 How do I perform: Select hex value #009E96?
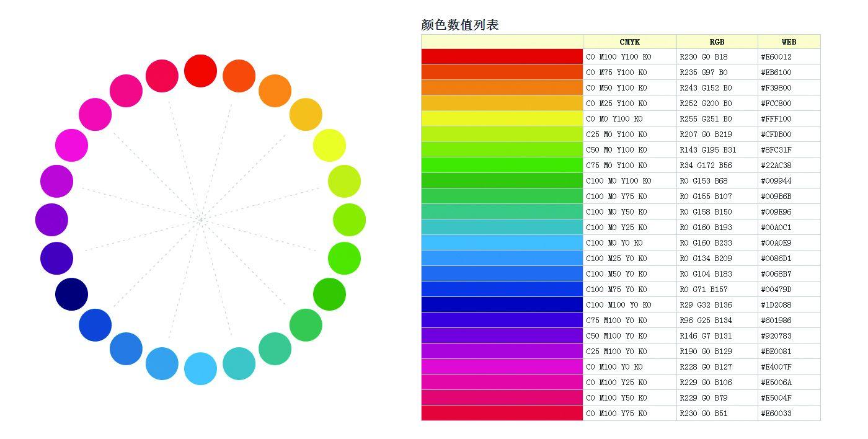coord(776,212)
